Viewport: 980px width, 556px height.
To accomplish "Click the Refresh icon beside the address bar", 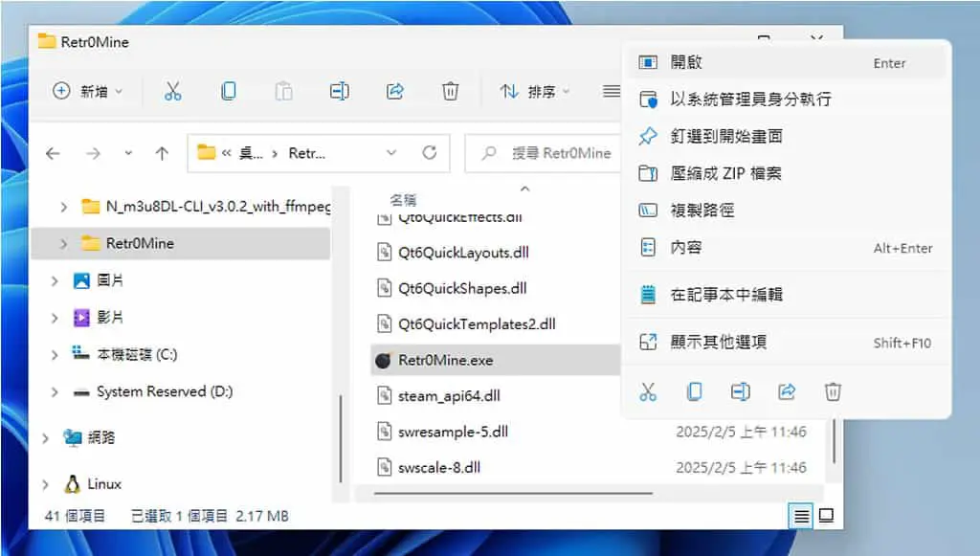I will 430,152.
